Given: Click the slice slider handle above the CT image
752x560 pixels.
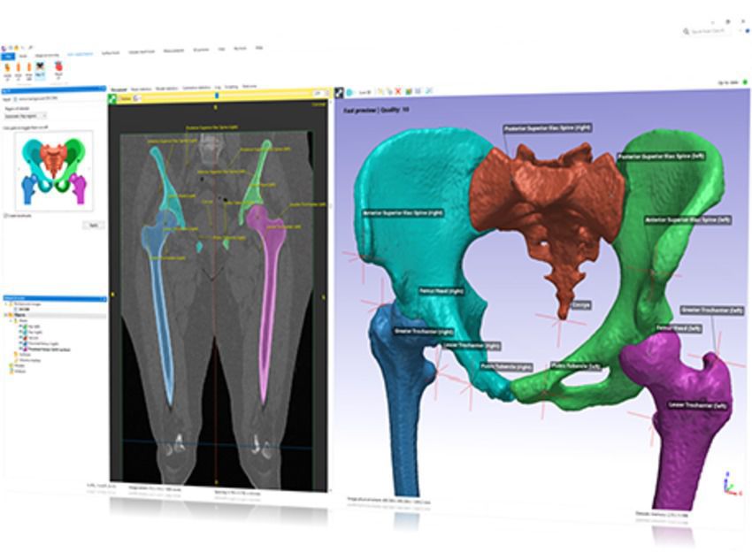Looking at the screenshot, I should [x=218, y=96].
